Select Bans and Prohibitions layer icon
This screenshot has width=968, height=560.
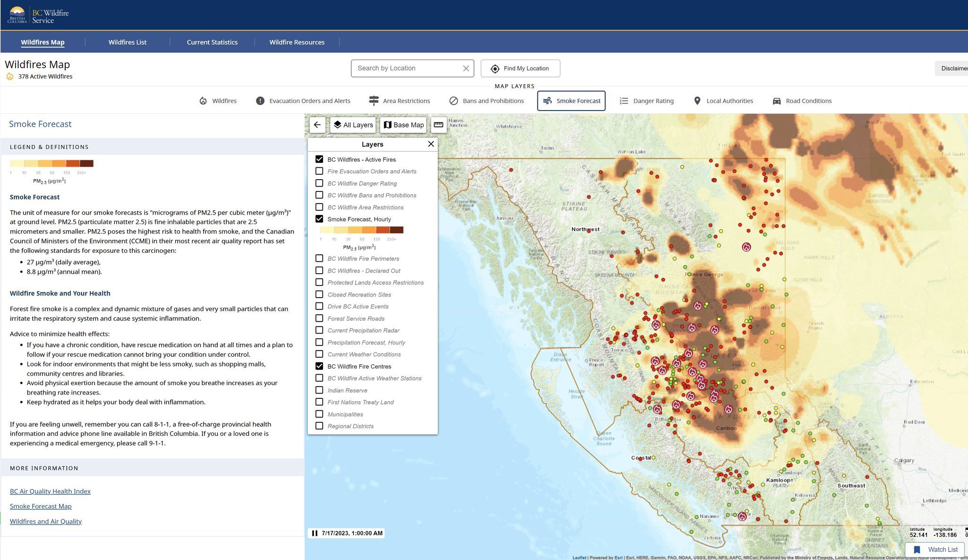453,101
